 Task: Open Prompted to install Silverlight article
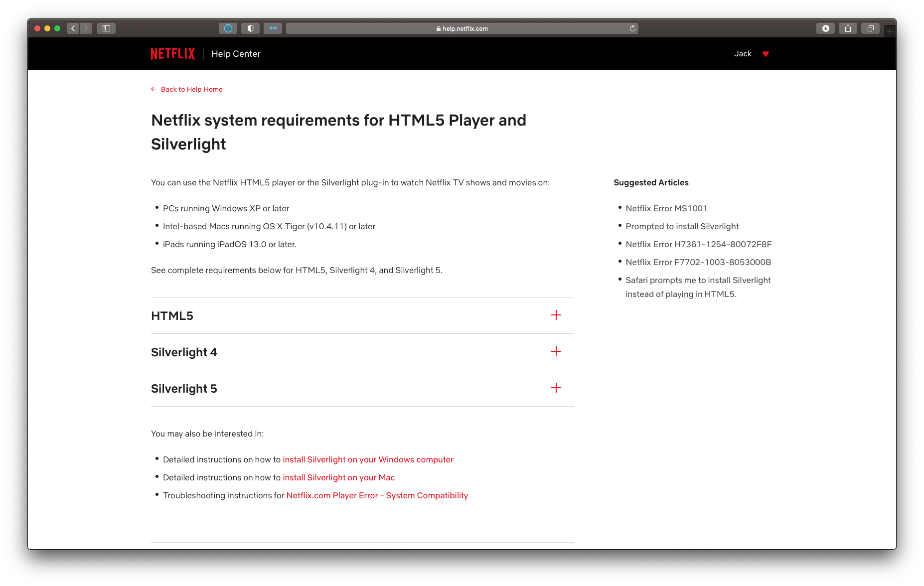click(x=682, y=226)
